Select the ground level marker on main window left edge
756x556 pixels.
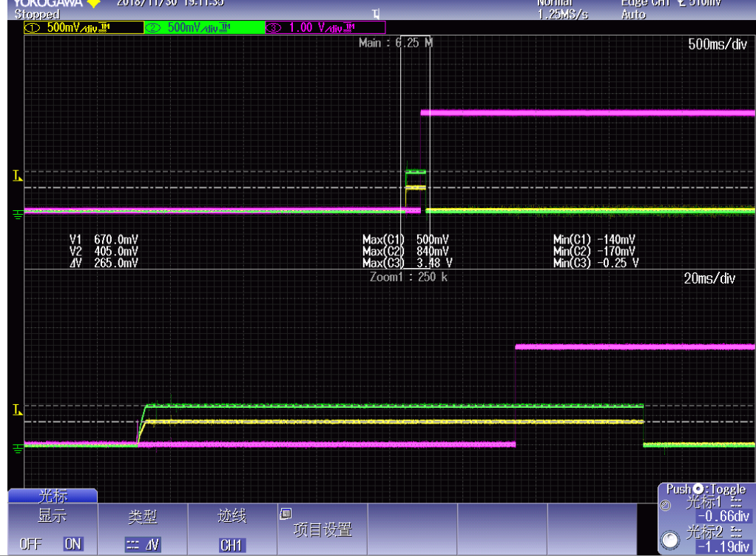pos(18,214)
